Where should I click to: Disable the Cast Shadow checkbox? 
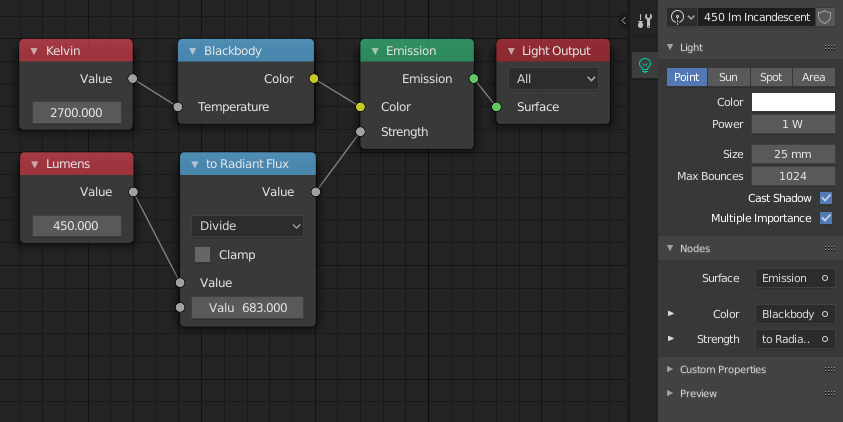click(x=826, y=198)
